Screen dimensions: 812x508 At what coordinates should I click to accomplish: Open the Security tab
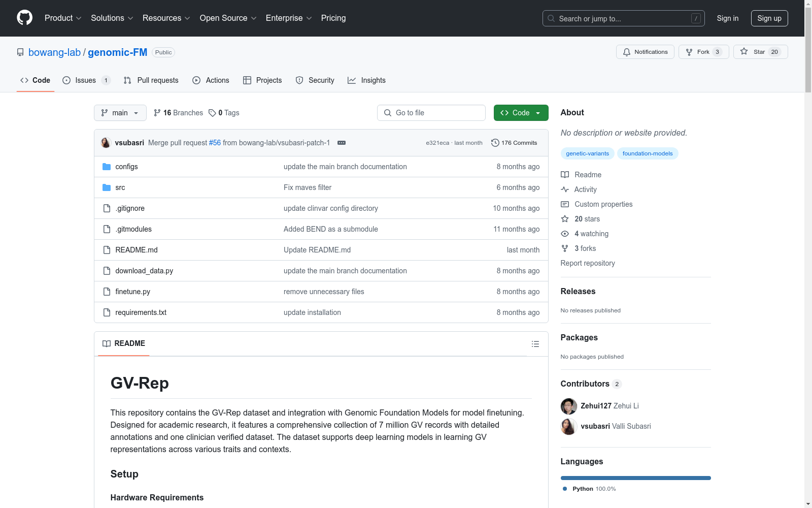click(x=315, y=80)
